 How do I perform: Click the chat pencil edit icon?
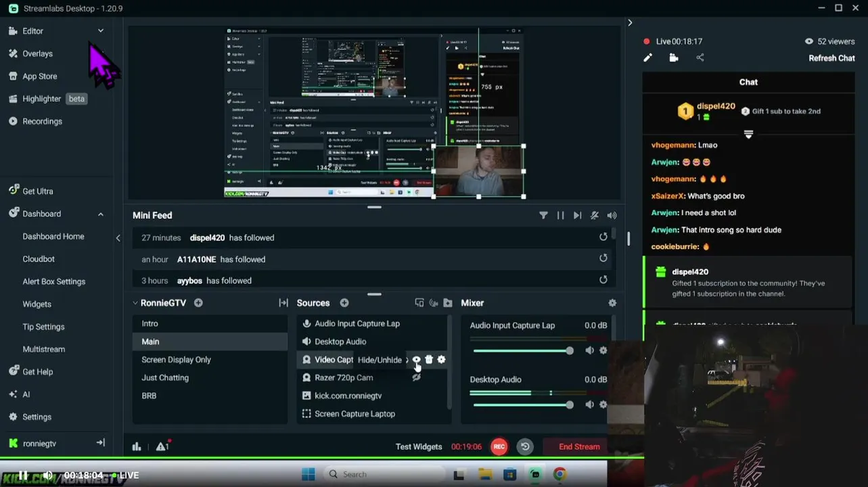click(x=647, y=58)
